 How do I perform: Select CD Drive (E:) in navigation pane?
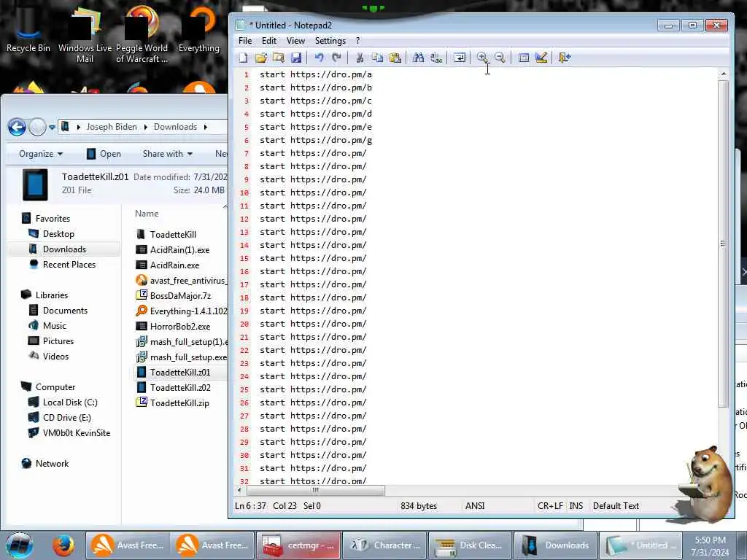(x=60, y=418)
